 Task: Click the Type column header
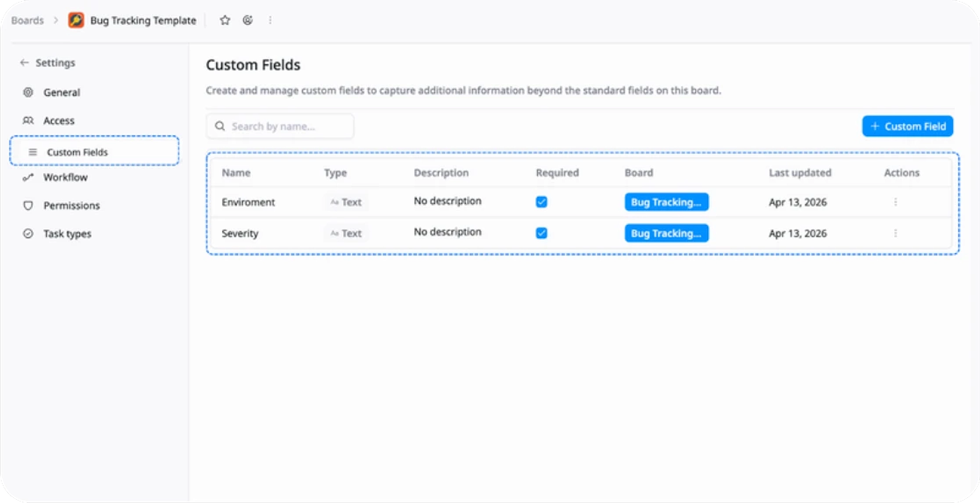point(335,173)
